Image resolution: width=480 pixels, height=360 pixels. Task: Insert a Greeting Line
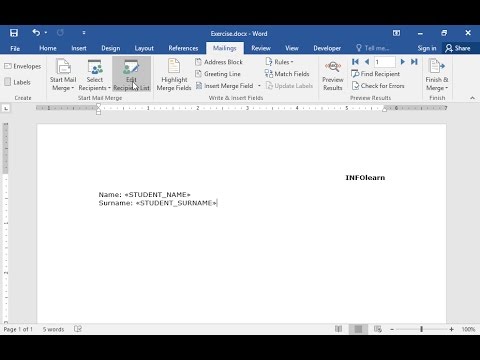[x=218, y=74]
